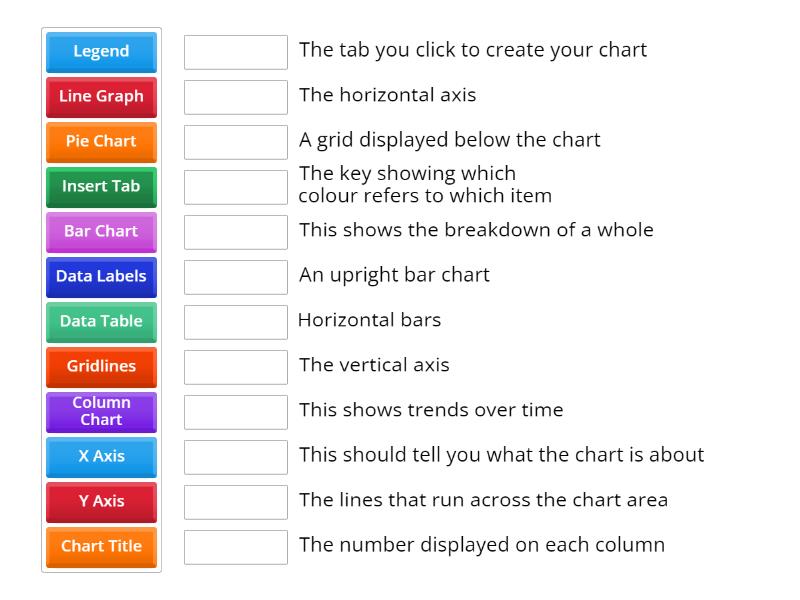
Task: Select the Bar Chart tile
Action: (101, 232)
